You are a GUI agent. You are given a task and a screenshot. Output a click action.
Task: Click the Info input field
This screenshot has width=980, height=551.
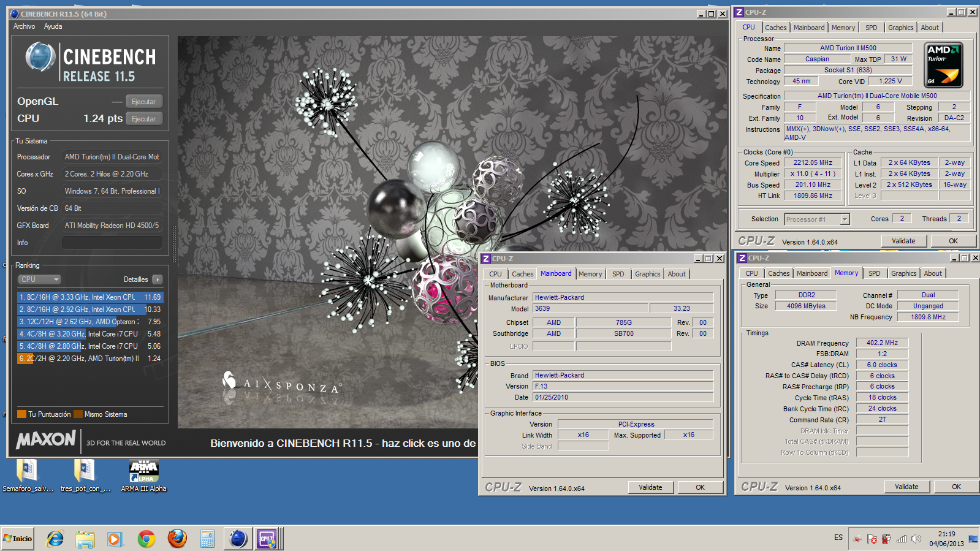112,243
